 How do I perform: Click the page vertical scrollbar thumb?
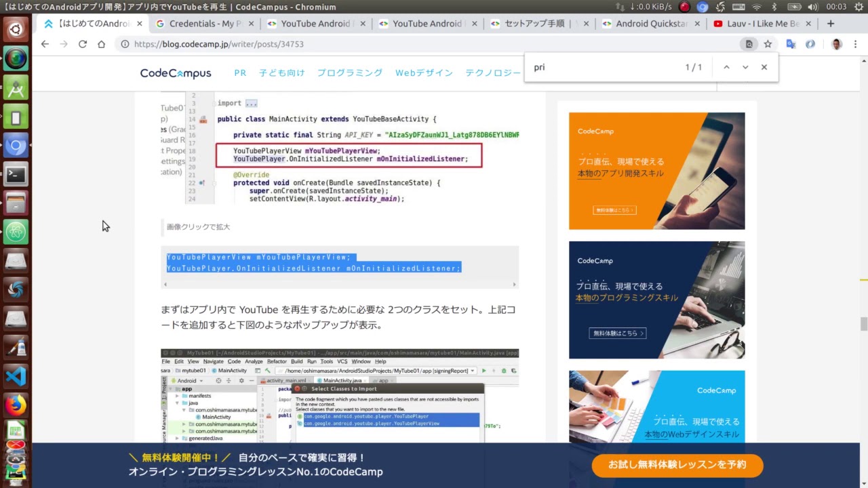[x=864, y=324]
